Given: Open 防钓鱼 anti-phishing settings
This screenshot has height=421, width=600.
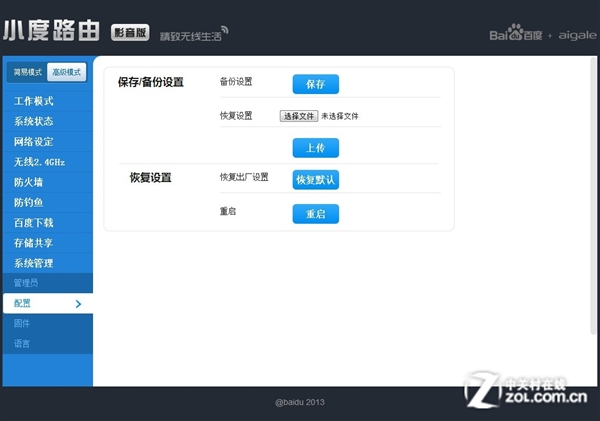Looking at the screenshot, I should tap(47, 202).
